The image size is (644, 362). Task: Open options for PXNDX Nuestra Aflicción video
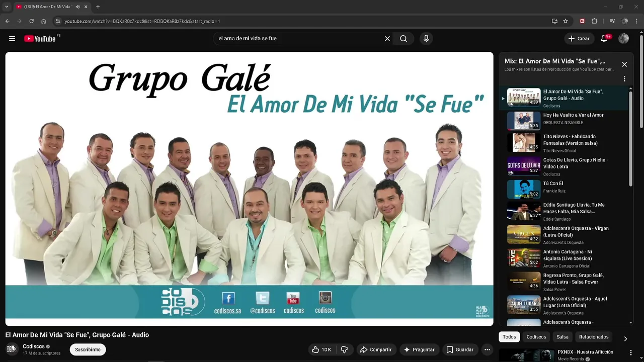click(630, 353)
